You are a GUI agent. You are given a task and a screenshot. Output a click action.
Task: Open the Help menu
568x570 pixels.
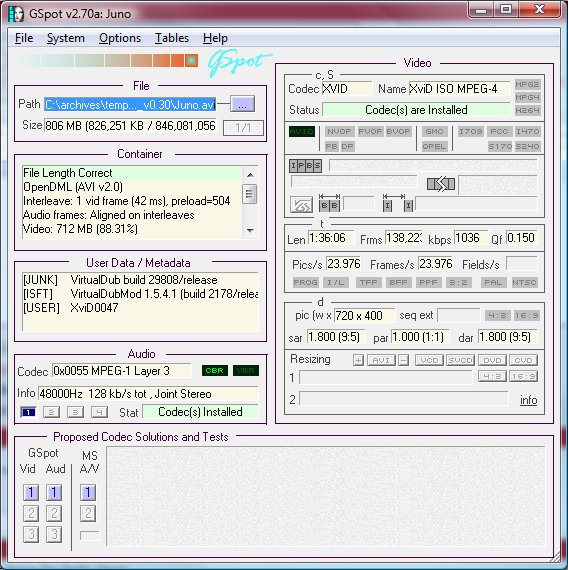(x=215, y=38)
